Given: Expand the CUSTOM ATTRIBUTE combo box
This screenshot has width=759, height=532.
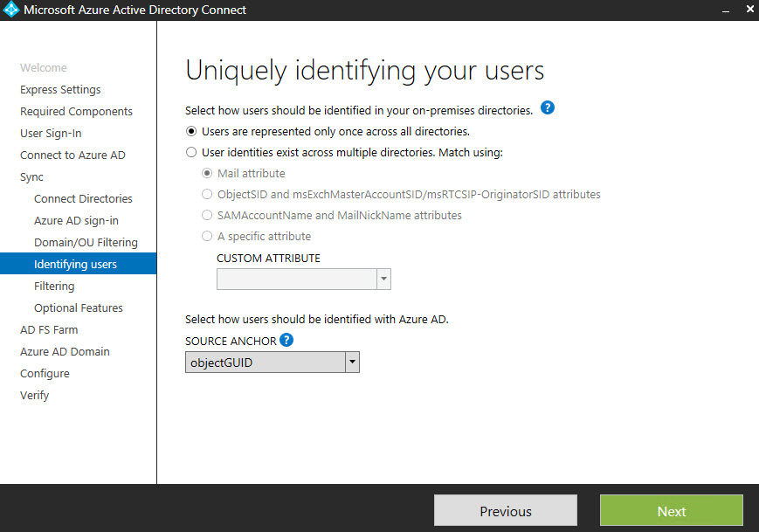Looking at the screenshot, I should pyautogui.click(x=383, y=279).
